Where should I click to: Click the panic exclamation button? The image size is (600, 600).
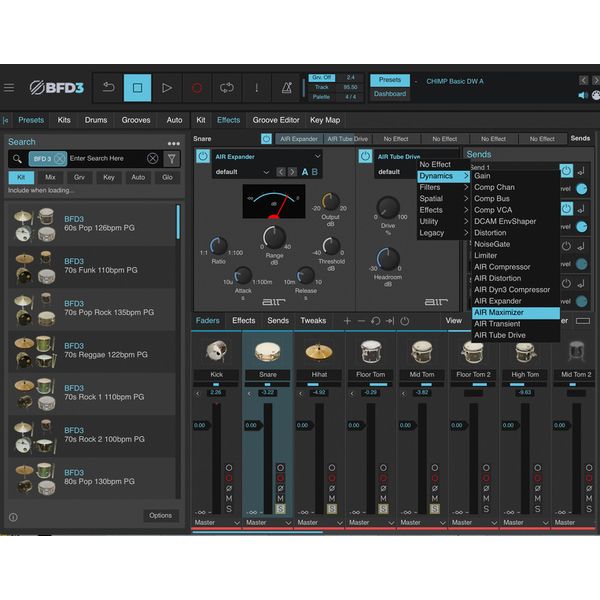click(256, 88)
